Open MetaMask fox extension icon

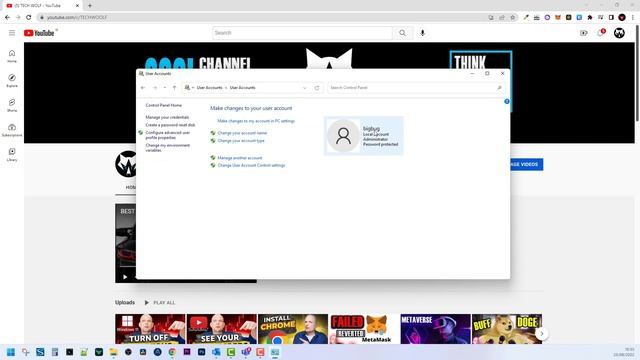click(x=558, y=18)
